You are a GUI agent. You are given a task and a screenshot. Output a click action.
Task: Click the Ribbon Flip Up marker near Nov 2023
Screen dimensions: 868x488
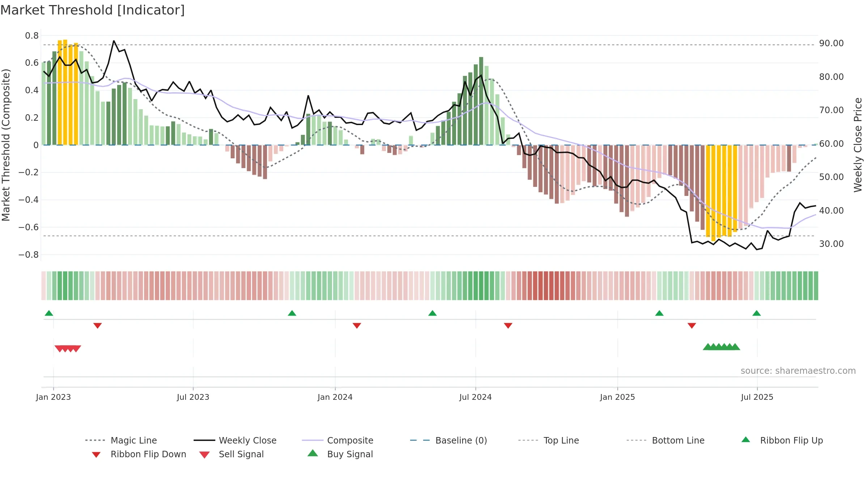coord(292,313)
